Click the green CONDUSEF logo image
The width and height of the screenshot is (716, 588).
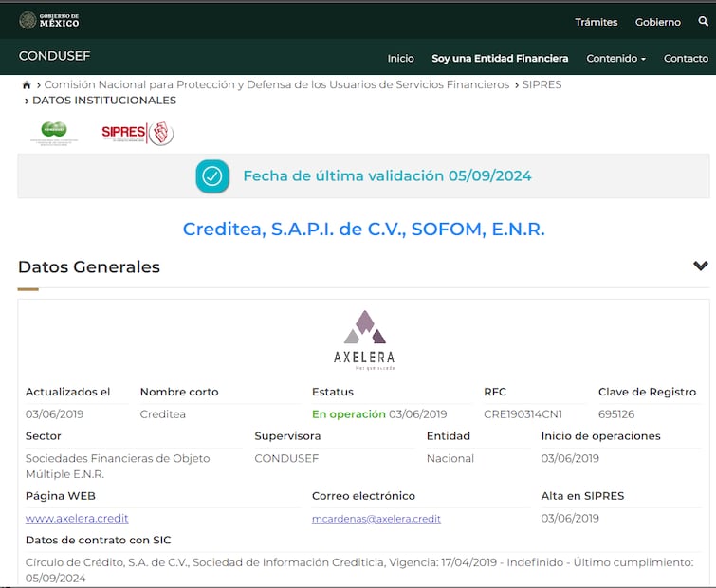pos(54,133)
